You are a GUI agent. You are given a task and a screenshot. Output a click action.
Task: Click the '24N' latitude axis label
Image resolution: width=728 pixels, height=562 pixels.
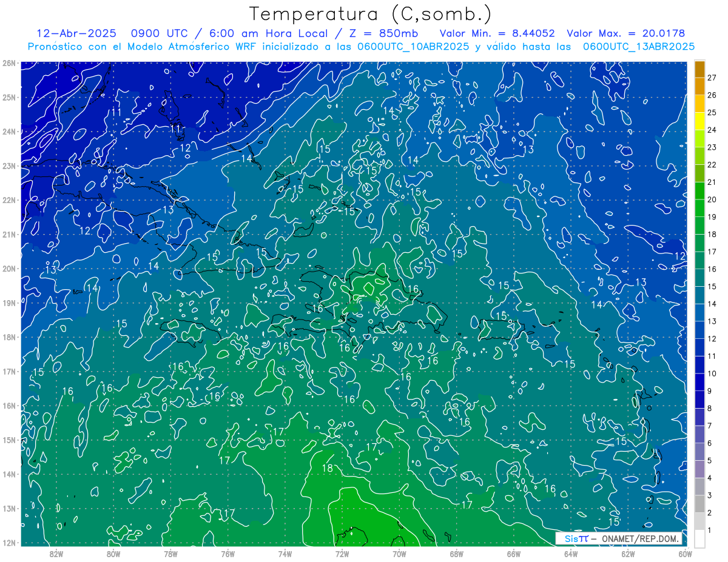point(8,132)
